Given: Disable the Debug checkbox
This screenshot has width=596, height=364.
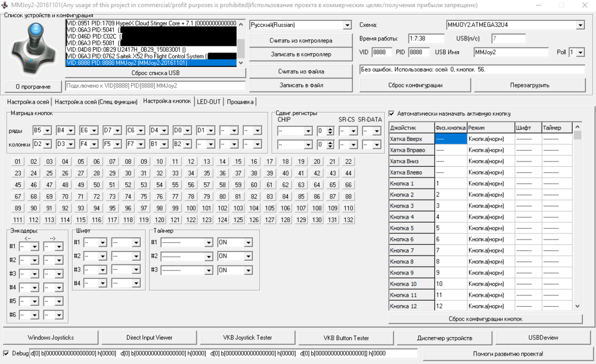Looking at the screenshot, I should coord(7,353).
